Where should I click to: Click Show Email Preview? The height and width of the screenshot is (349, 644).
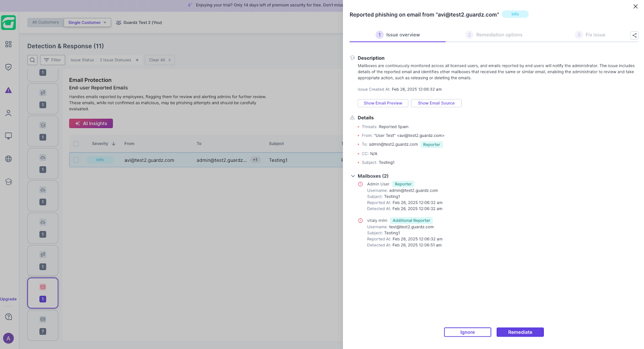tap(383, 103)
